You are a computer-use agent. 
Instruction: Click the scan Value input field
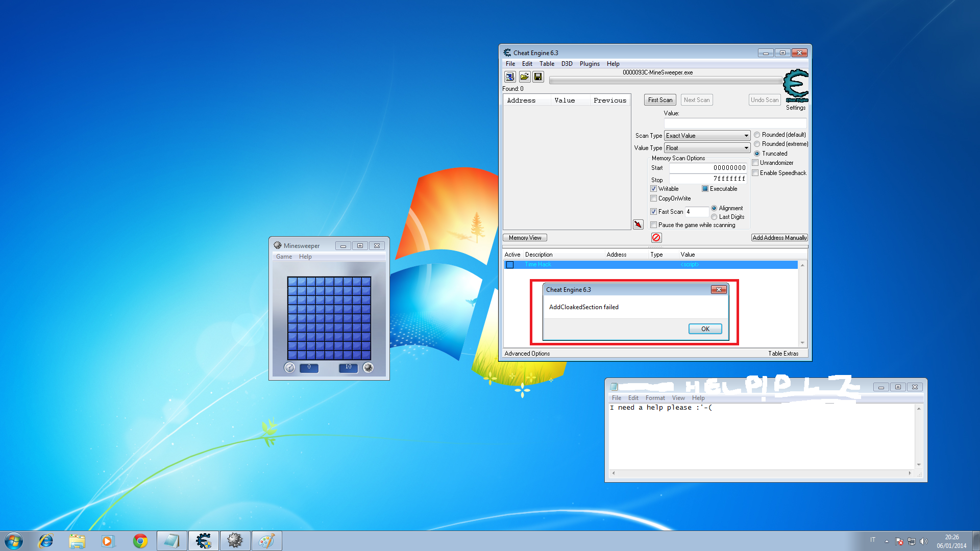pos(735,123)
